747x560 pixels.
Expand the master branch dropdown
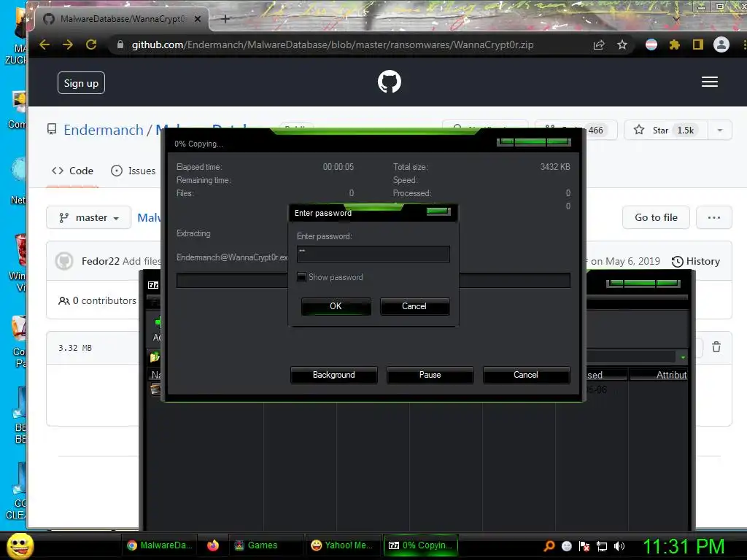click(x=88, y=217)
